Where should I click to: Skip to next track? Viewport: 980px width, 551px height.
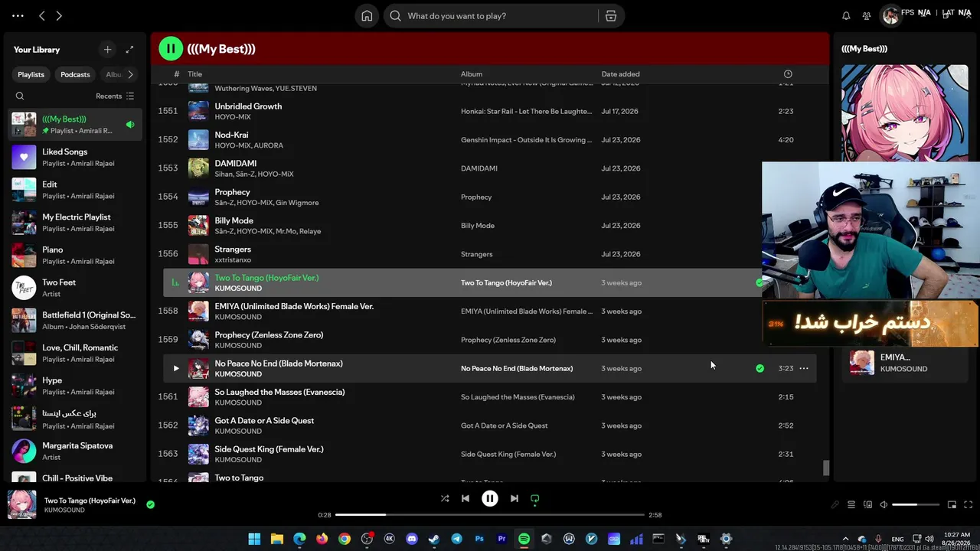[x=514, y=498]
